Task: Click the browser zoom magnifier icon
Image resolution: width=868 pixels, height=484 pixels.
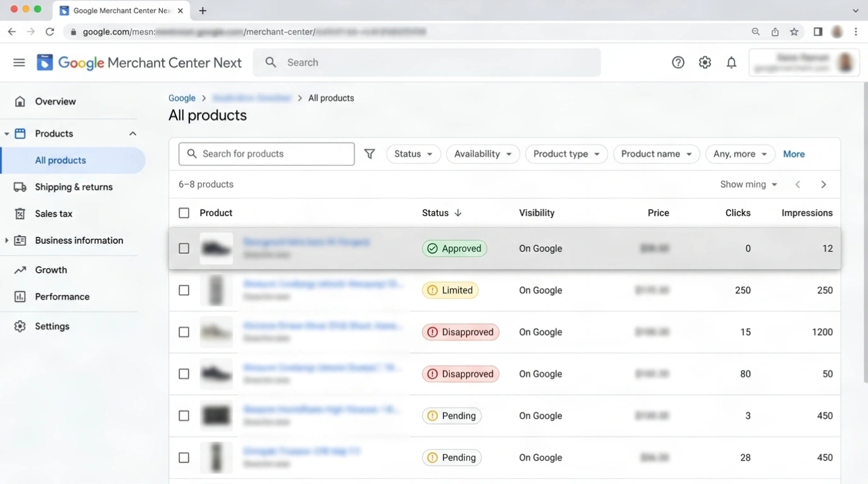Action: point(756,32)
